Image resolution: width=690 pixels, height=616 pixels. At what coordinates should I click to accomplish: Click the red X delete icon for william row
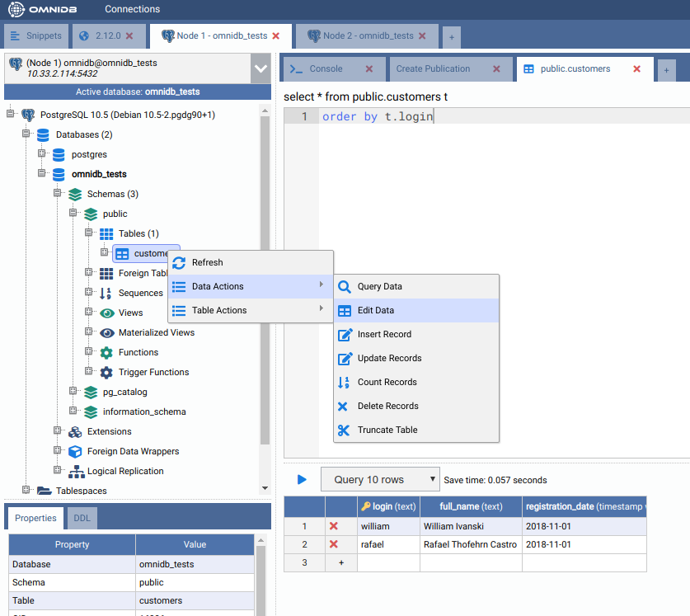click(333, 525)
